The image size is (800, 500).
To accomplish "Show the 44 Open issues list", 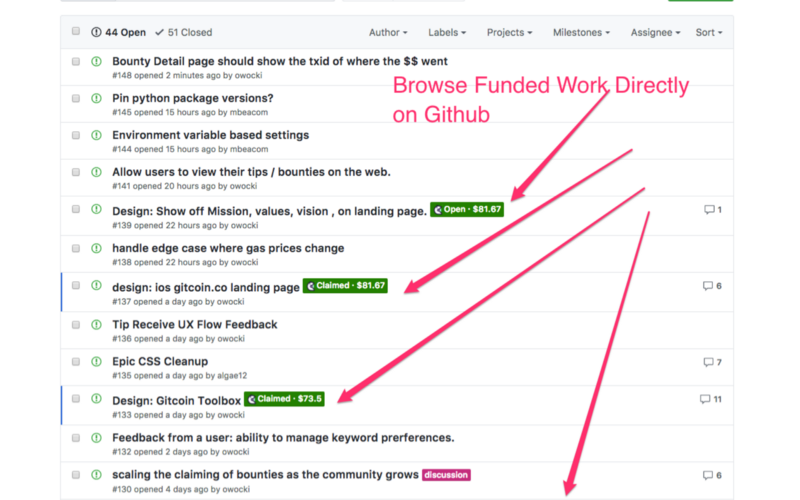I will (118, 32).
